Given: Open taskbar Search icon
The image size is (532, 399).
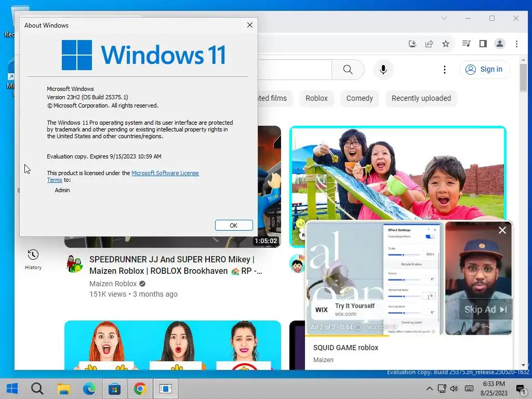Looking at the screenshot, I should [37, 389].
